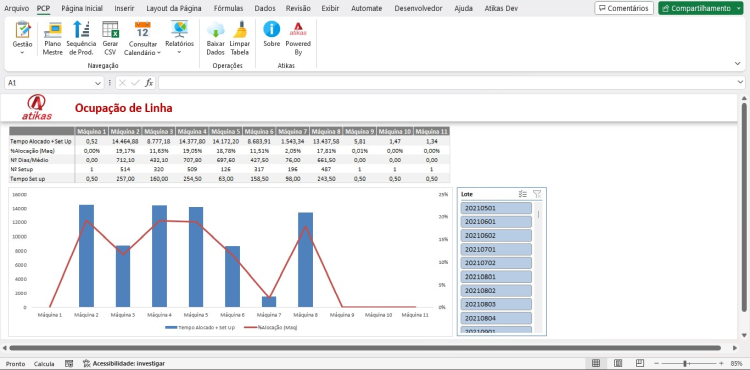The height and width of the screenshot is (370, 750).
Task: Open the Sobre info icon
Action: [x=271, y=29]
